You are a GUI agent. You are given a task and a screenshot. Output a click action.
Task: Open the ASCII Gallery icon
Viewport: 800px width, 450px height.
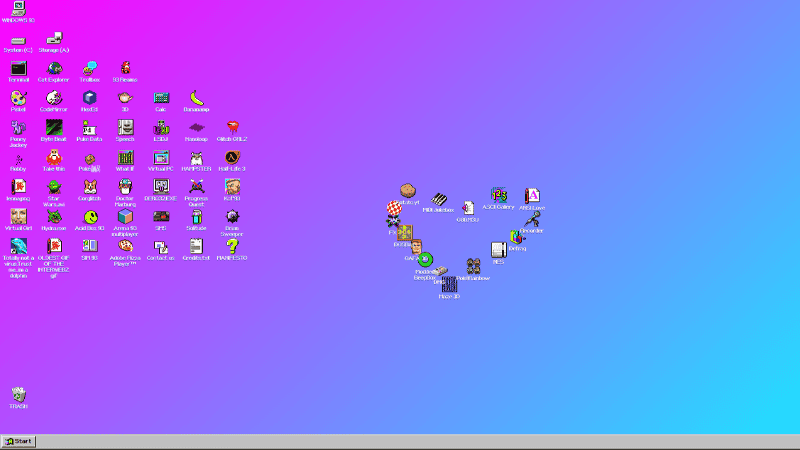click(x=498, y=195)
